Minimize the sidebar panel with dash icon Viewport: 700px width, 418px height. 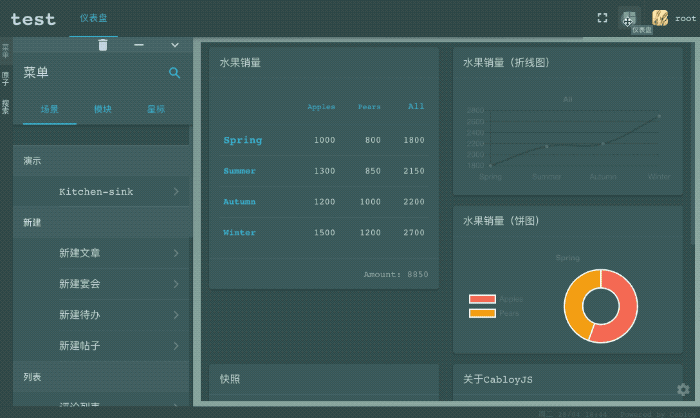139,45
